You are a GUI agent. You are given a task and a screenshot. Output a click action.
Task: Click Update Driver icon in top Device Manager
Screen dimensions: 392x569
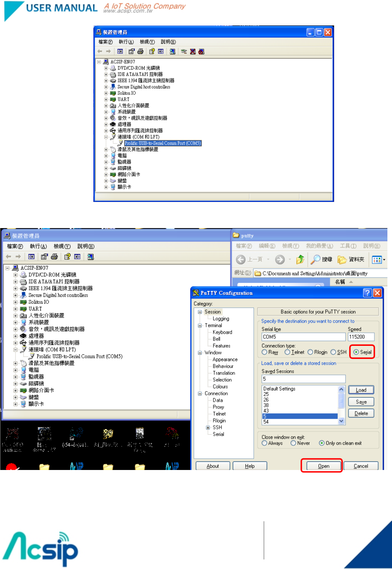(x=184, y=52)
